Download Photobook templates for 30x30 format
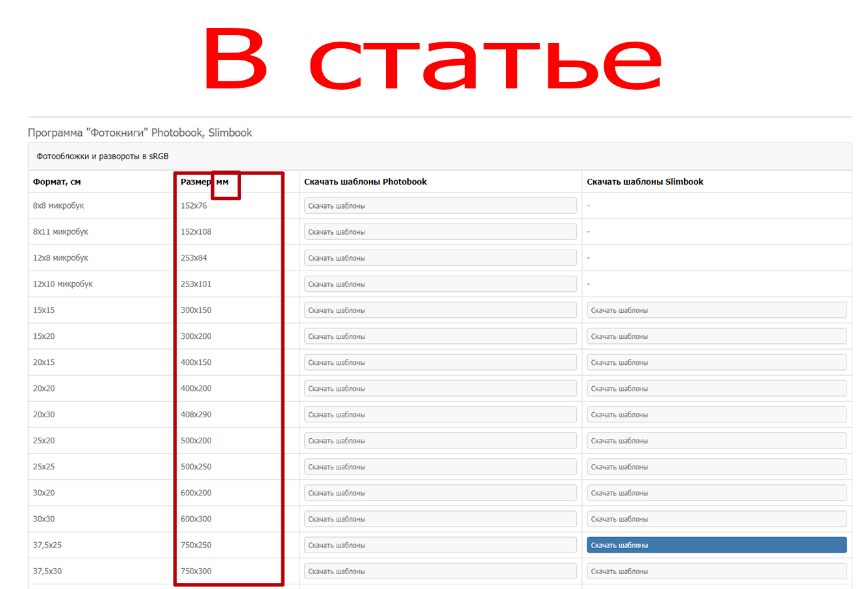 tap(440, 519)
